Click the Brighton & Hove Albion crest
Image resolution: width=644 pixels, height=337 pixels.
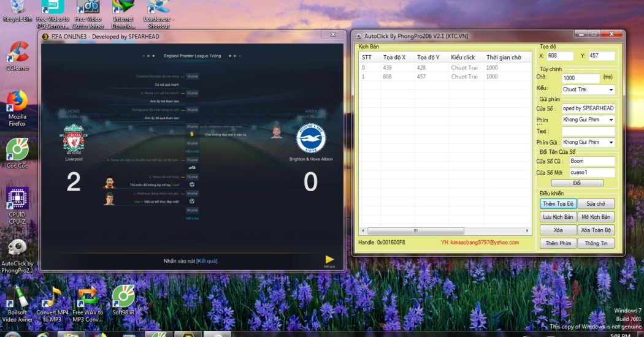pos(311,138)
